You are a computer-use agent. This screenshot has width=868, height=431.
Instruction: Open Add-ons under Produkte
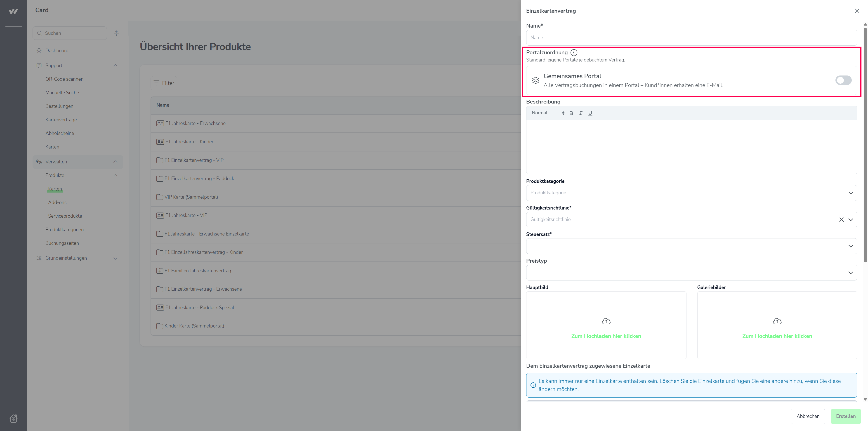tap(57, 203)
